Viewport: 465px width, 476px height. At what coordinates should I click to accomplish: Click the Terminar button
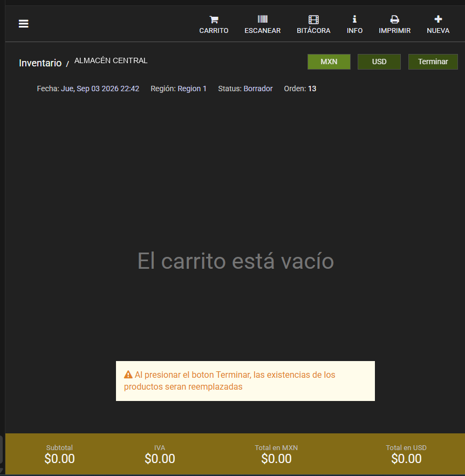pos(433,62)
